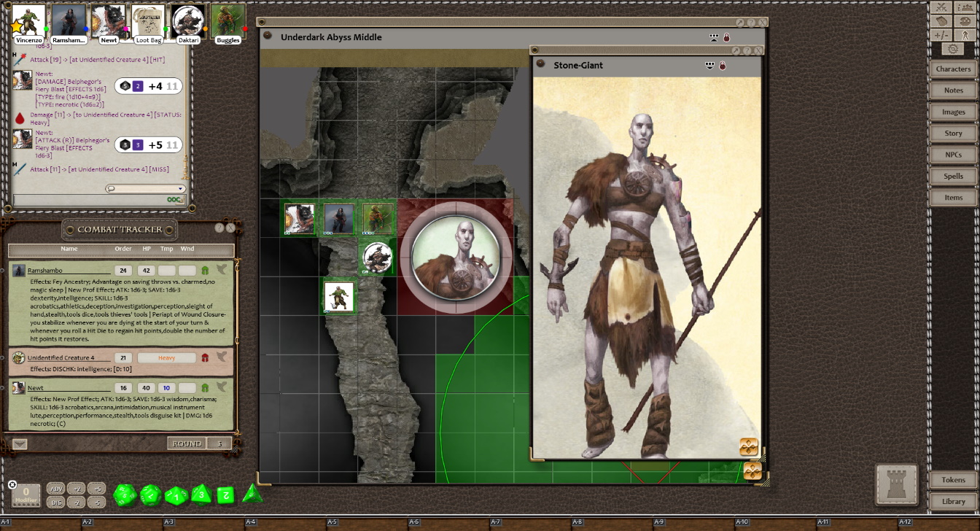Screen dimensions: 980x531
Task: Open the Notes sidebar panel
Action: pyautogui.click(x=953, y=90)
